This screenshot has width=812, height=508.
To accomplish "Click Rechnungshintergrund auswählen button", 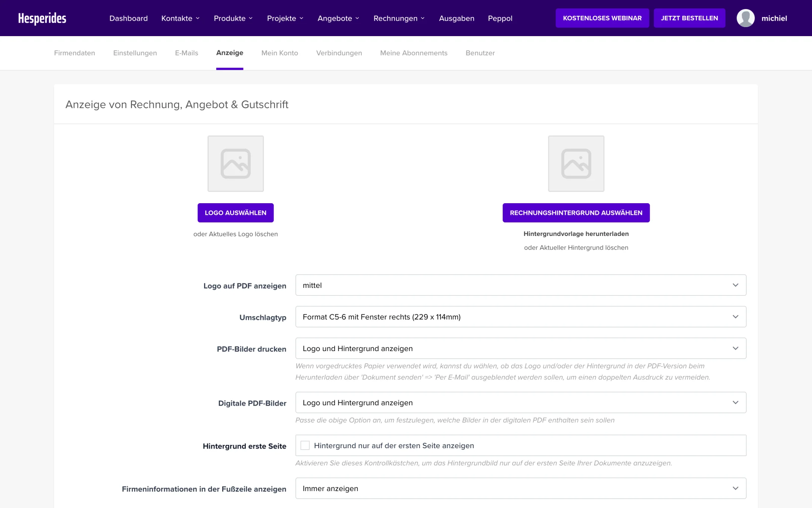I will pyautogui.click(x=576, y=213).
